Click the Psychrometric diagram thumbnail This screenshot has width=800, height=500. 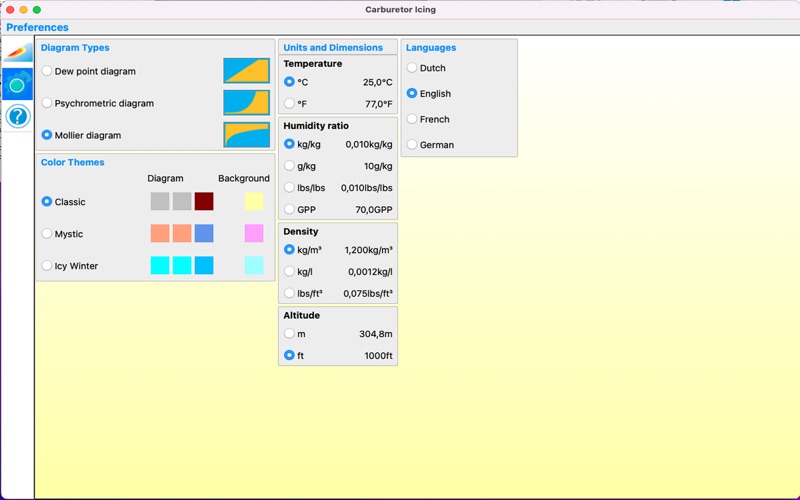[246, 103]
